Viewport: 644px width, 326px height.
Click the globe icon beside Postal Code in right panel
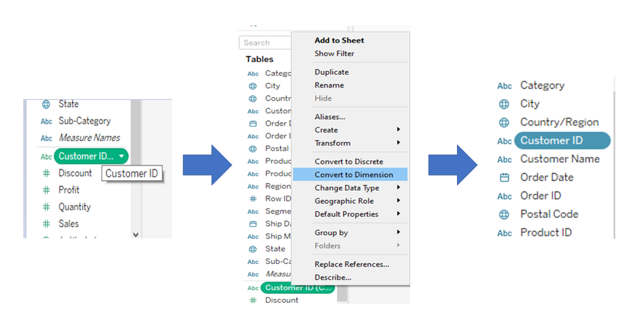point(504,215)
